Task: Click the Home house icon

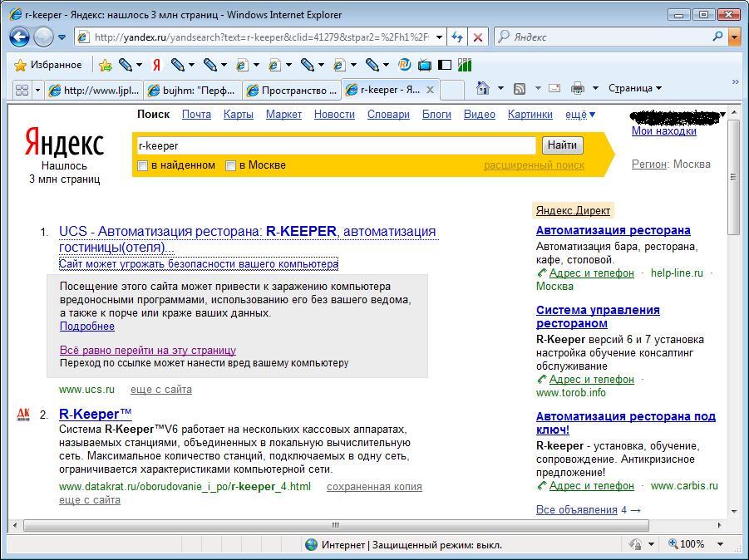Action: click(x=483, y=88)
